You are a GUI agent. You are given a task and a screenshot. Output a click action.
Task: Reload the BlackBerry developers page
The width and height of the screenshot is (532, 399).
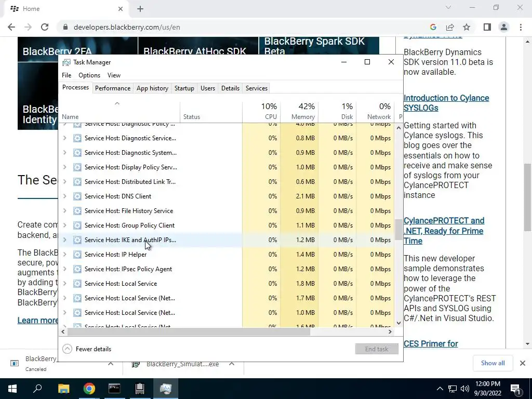(45, 27)
